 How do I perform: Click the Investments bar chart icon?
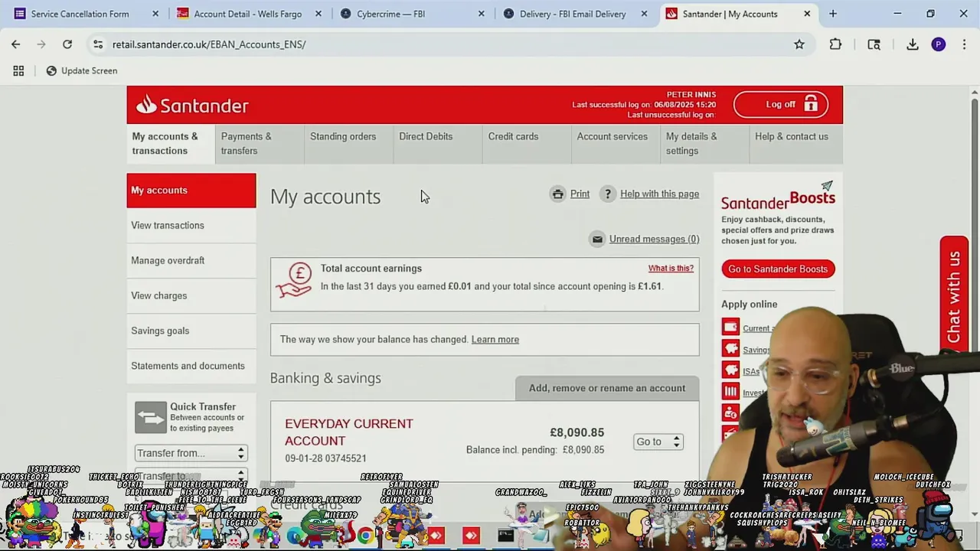tap(730, 392)
